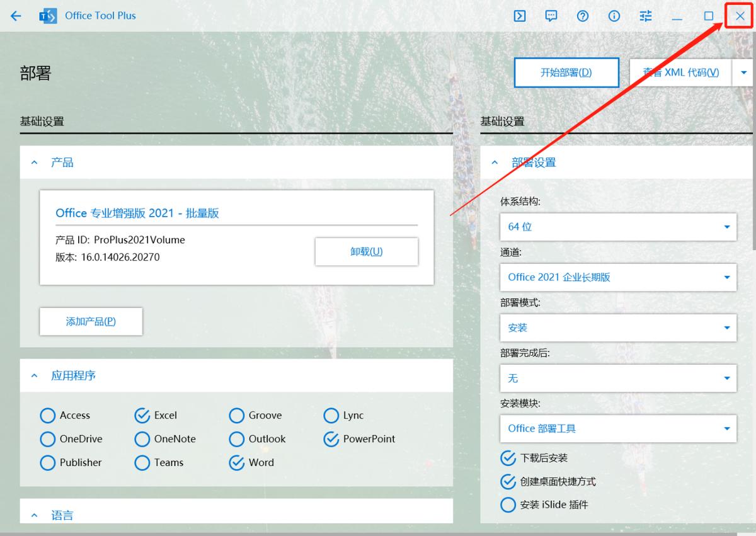Collapse the 产品 section
This screenshot has width=756, height=536.
[34, 162]
